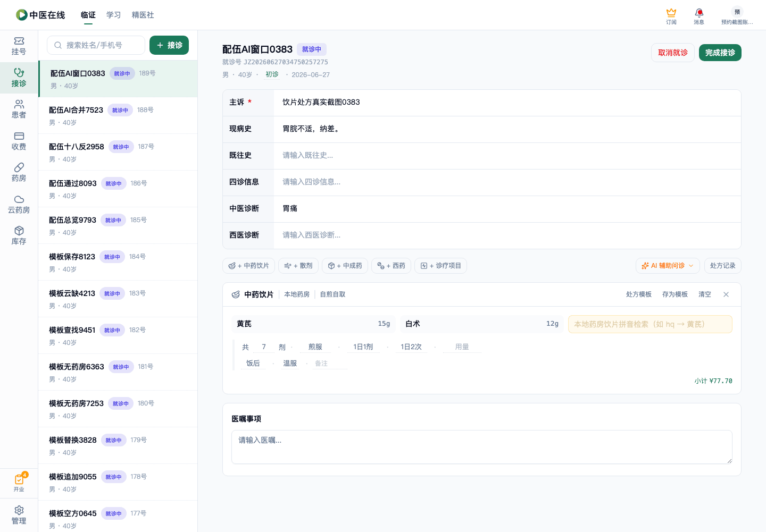Open the 患者 patients sidebar icon

(x=19, y=109)
